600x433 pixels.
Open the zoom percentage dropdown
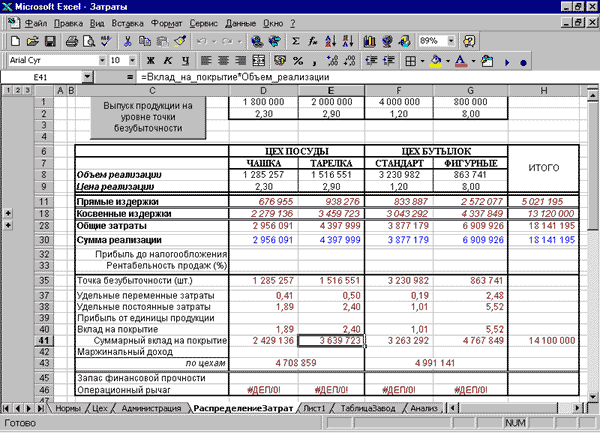point(451,41)
